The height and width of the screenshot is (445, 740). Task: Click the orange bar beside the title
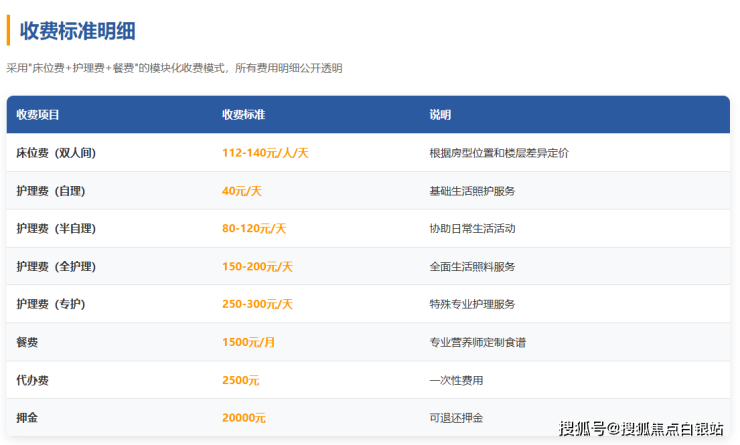pos(8,30)
